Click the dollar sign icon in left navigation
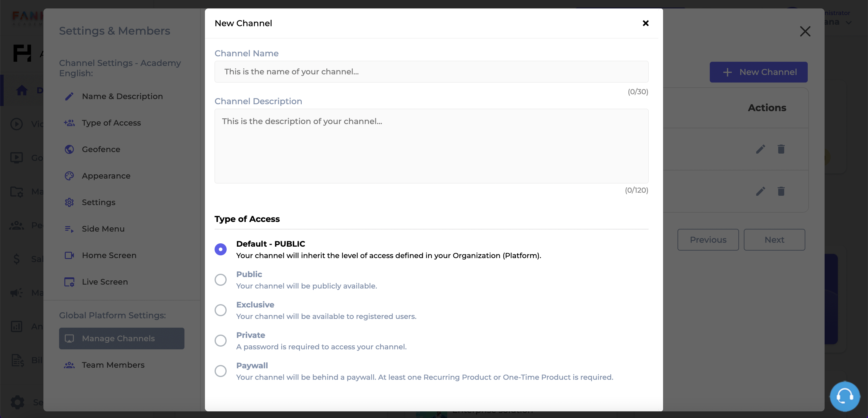Image resolution: width=868 pixels, height=418 pixels. pyautogui.click(x=17, y=259)
